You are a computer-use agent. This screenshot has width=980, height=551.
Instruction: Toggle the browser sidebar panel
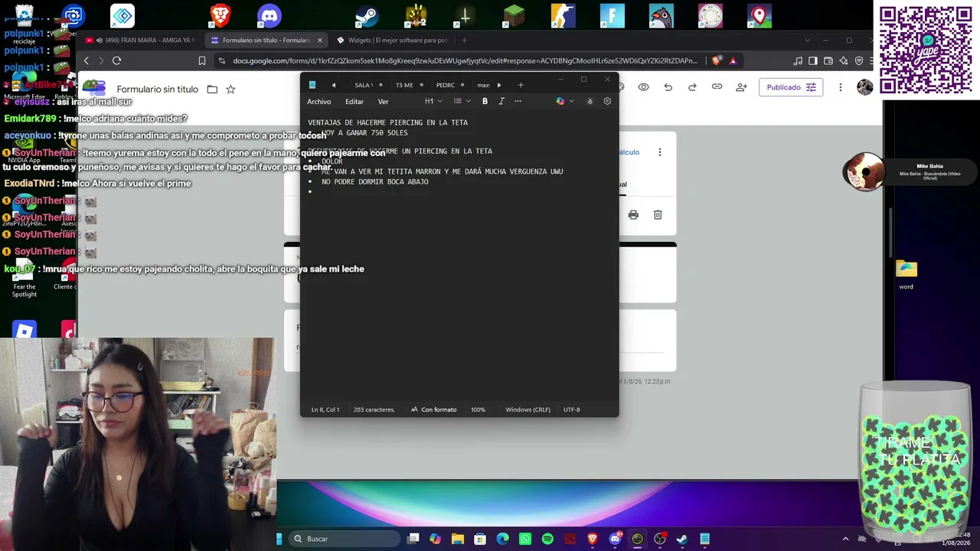pos(813,60)
